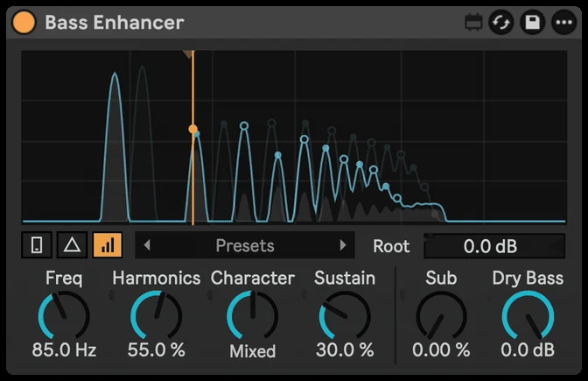
Task: Click the 55.0 % harmonics value
Action: tap(157, 349)
